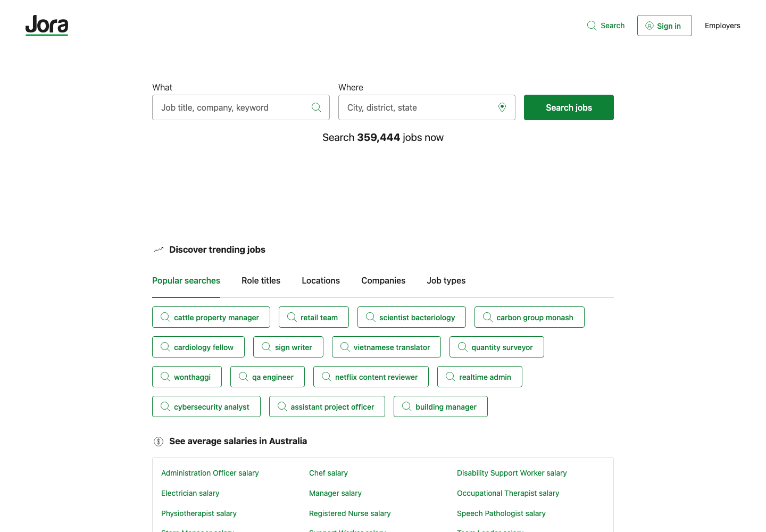The width and height of the screenshot is (766, 532).
Task: Select the 'vietnamese translator' search text
Action: tap(392, 347)
